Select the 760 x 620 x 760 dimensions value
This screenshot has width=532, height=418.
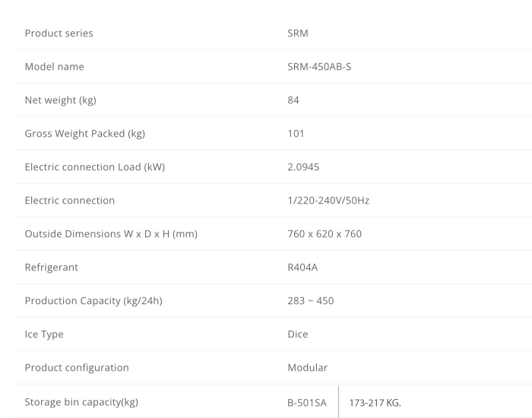click(x=325, y=234)
